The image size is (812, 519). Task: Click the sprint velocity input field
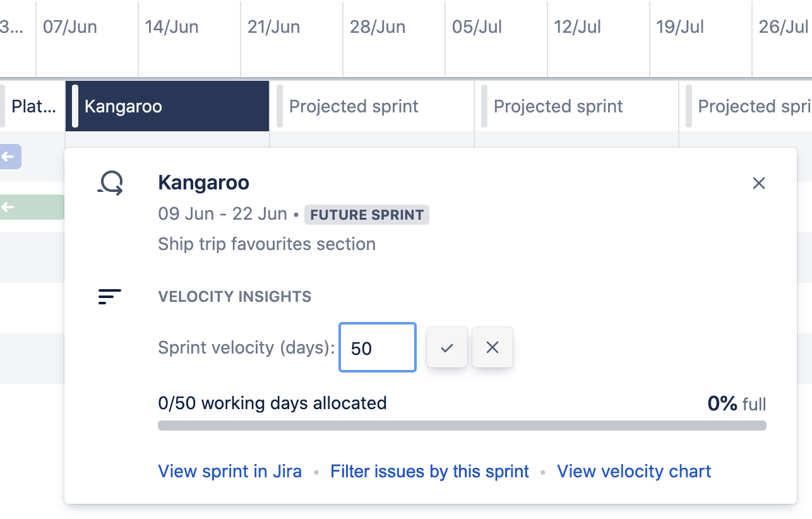click(378, 347)
